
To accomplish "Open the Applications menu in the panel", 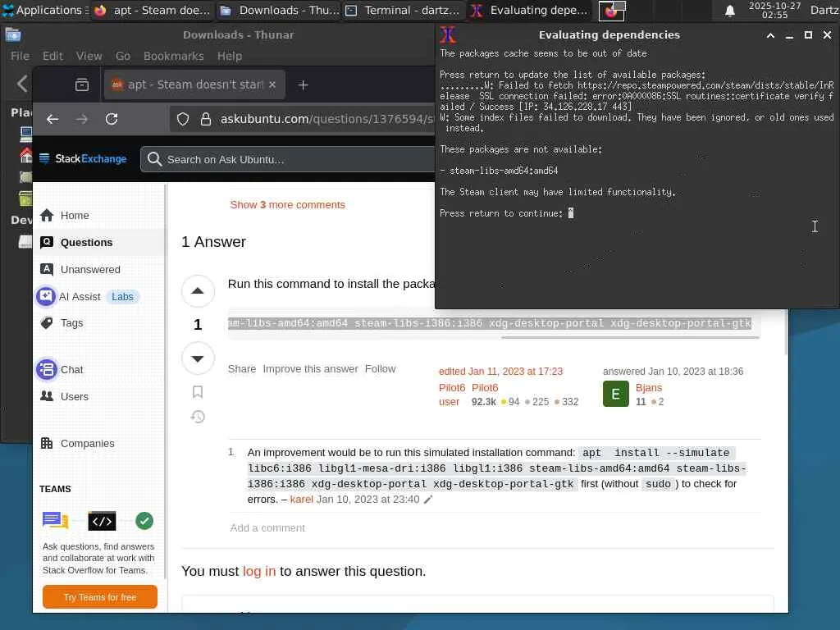I will 45,10.
